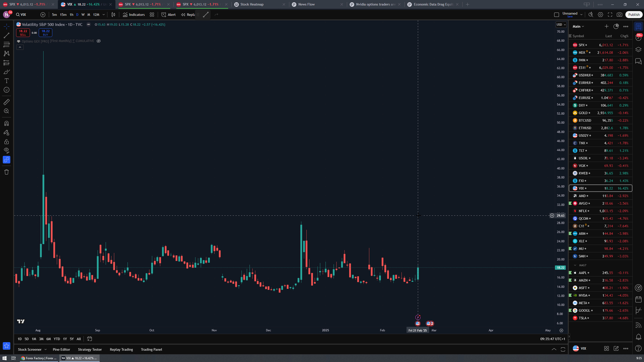Open the Alerts bell panel
This screenshot has width=644, height=362.
pyautogui.click(x=638, y=337)
